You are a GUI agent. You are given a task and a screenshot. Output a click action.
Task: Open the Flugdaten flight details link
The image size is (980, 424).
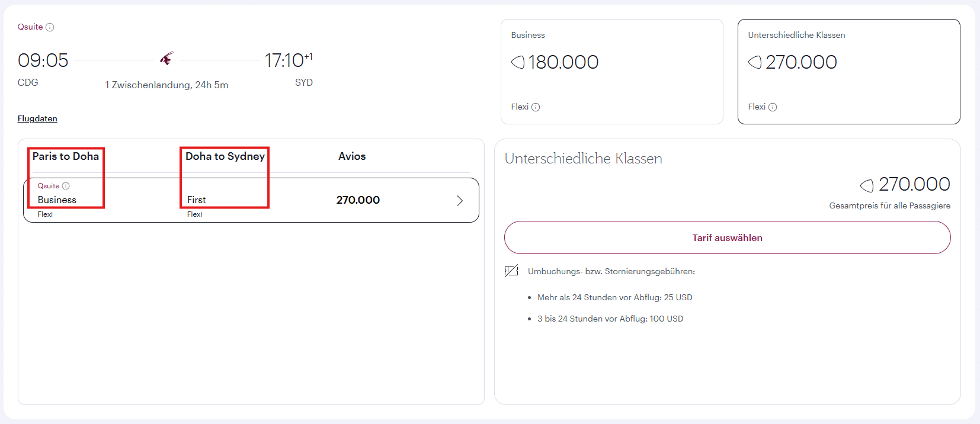point(37,118)
